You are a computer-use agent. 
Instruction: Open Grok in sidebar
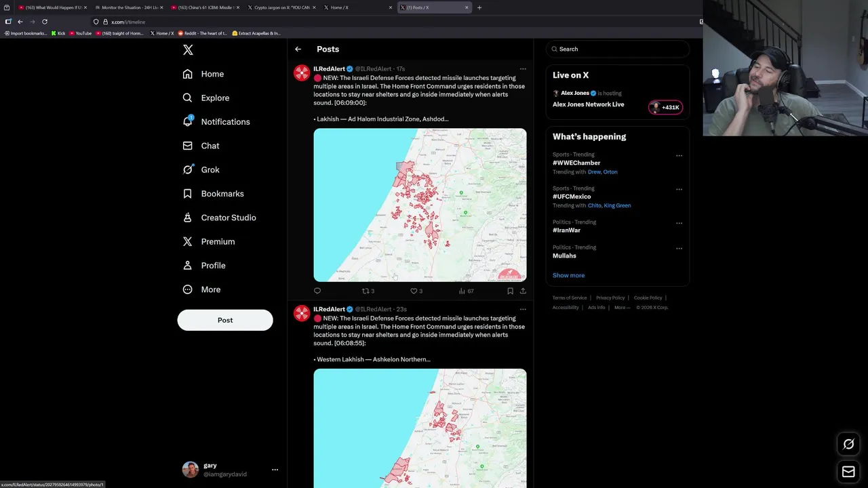click(201, 169)
